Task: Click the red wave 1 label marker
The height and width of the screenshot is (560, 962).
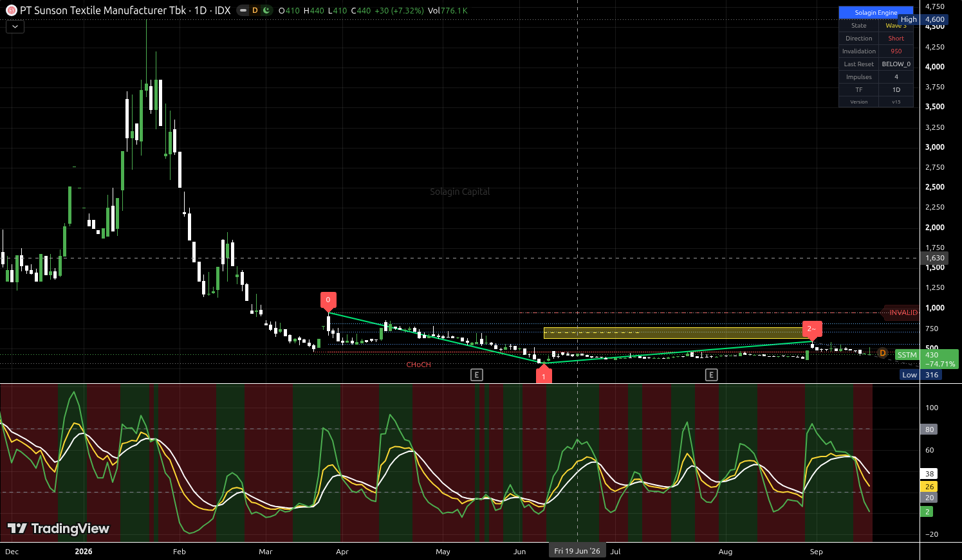Action: pyautogui.click(x=544, y=375)
